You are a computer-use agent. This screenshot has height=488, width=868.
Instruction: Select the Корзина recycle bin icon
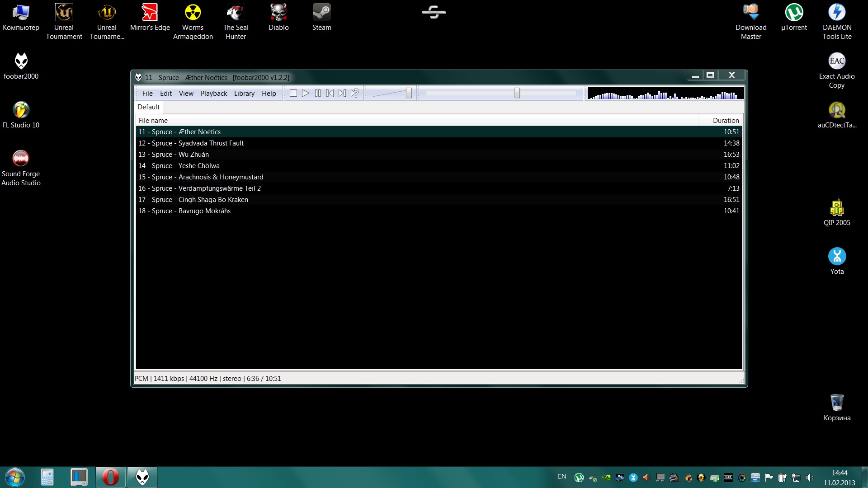point(837,408)
